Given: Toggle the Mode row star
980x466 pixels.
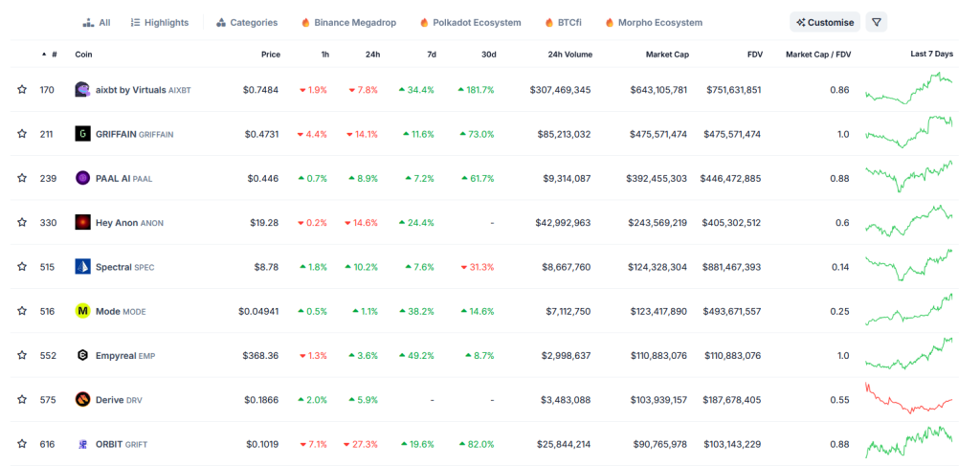Looking at the screenshot, I should pyautogui.click(x=22, y=311).
